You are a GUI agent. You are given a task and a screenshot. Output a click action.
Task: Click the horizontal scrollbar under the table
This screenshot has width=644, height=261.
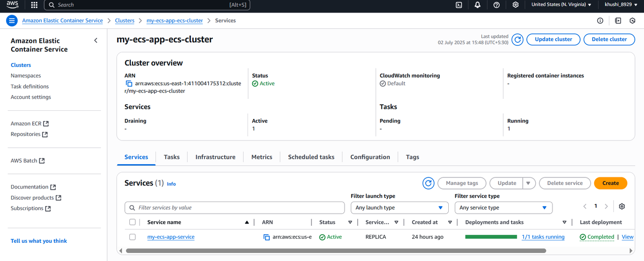pos(336,250)
